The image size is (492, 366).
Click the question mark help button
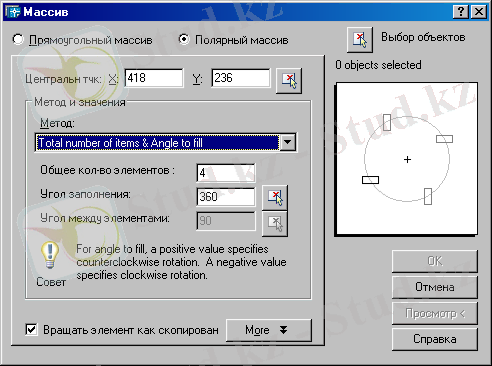click(461, 12)
